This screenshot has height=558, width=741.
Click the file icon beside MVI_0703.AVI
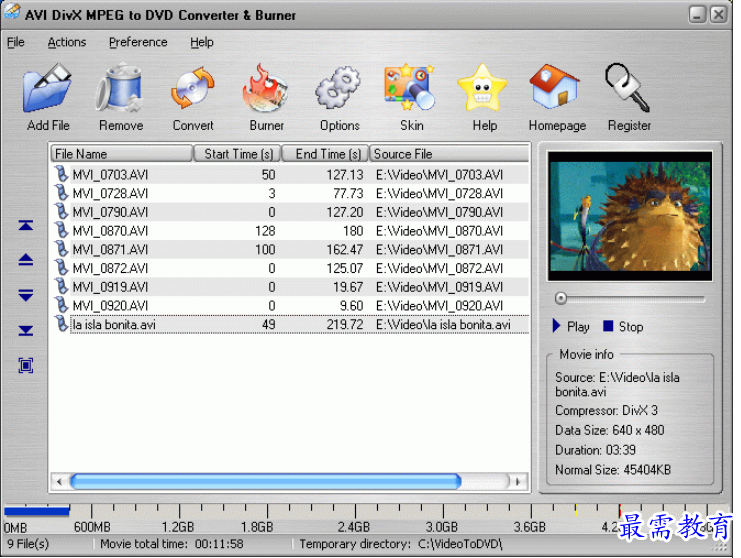point(61,174)
